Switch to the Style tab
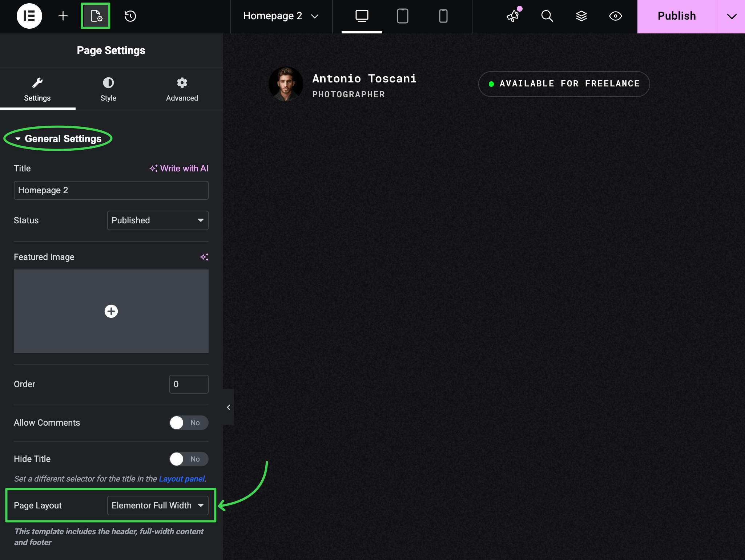The image size is (745, 560). (108, 89)
